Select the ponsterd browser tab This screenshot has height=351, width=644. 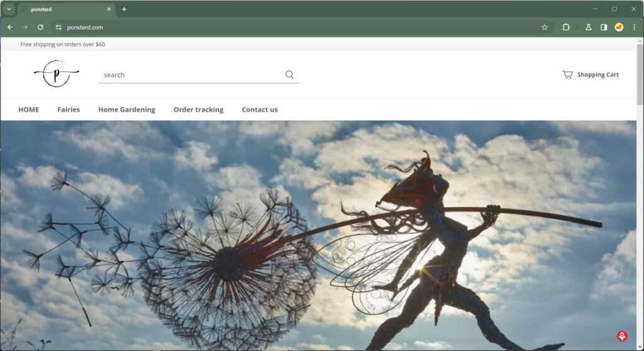click(x=65, y=9)
